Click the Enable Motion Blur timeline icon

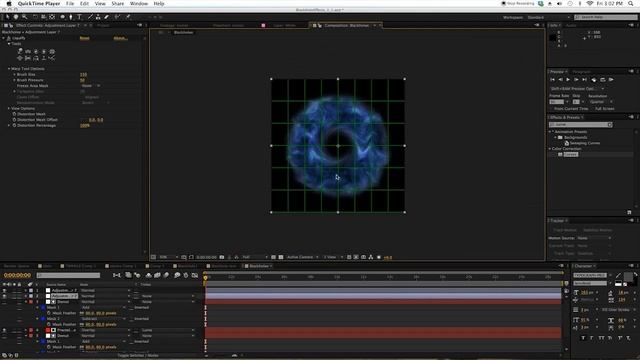[166, 275]
